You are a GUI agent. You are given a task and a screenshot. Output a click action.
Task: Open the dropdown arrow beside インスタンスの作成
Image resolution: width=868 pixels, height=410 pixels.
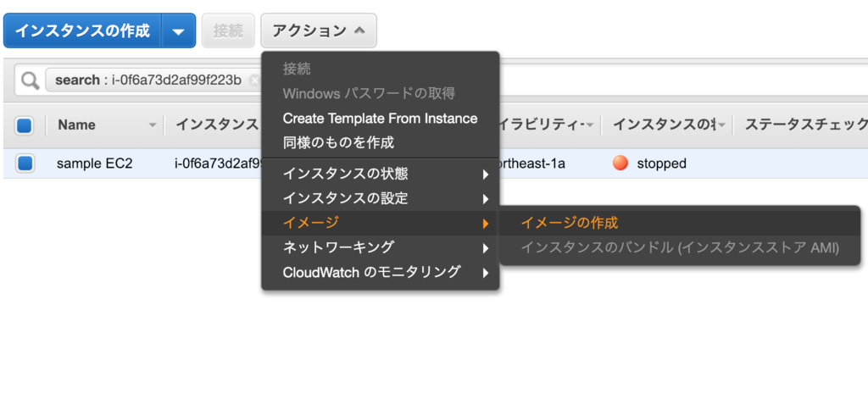coord(179,30)
